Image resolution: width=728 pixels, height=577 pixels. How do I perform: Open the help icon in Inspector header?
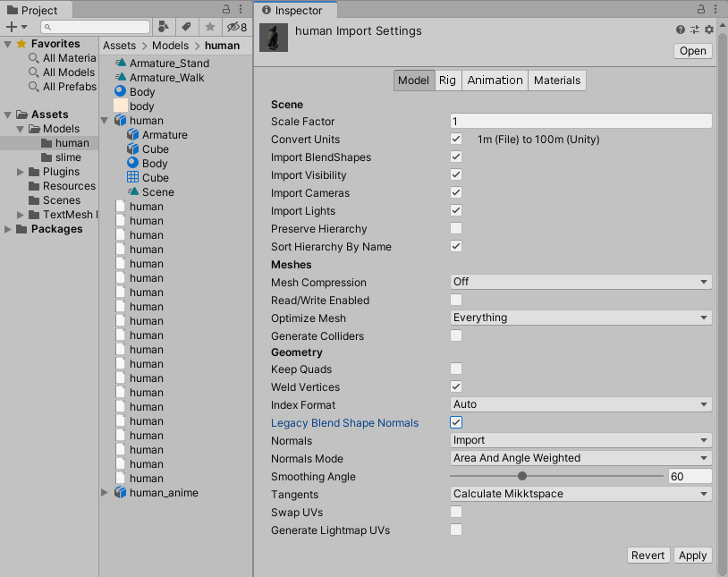(681, 30)
